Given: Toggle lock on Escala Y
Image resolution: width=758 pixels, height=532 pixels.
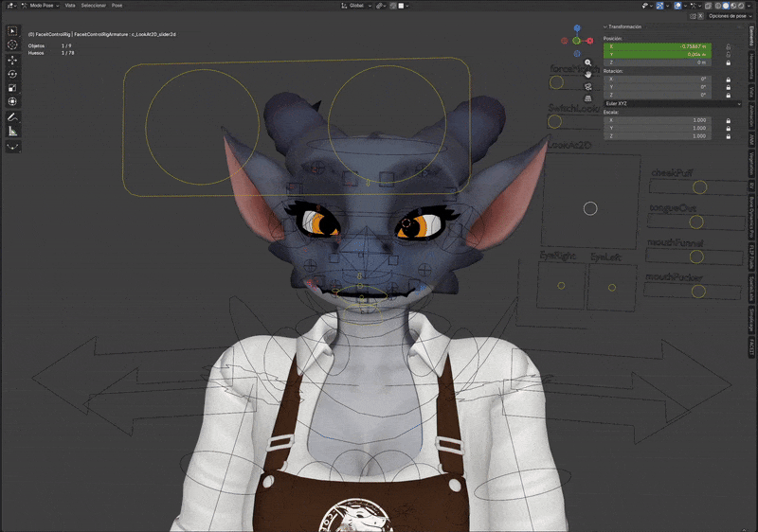Looking at the screenshot, I should [x=728, y=129].
